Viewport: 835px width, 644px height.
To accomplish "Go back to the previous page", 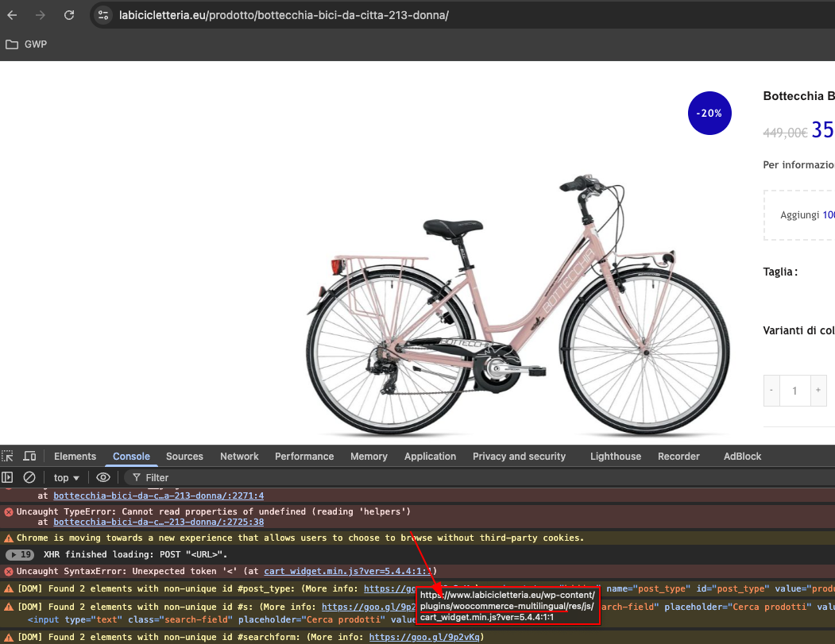I will coord(12,15).
